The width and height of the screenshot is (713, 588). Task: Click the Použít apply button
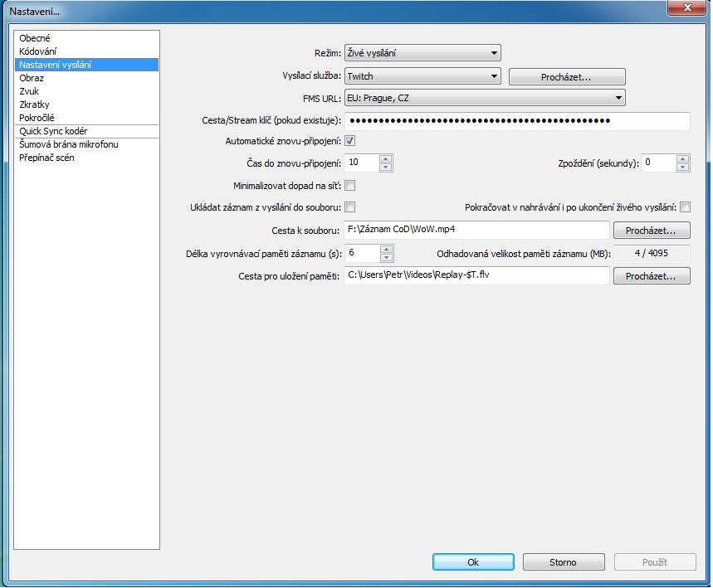655,561
